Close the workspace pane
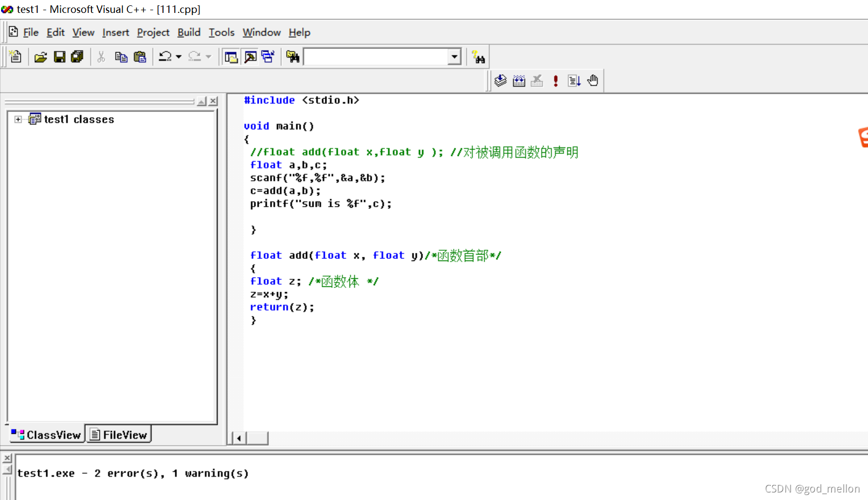Screen dimensions: 868x500 [x=214, y=101]
